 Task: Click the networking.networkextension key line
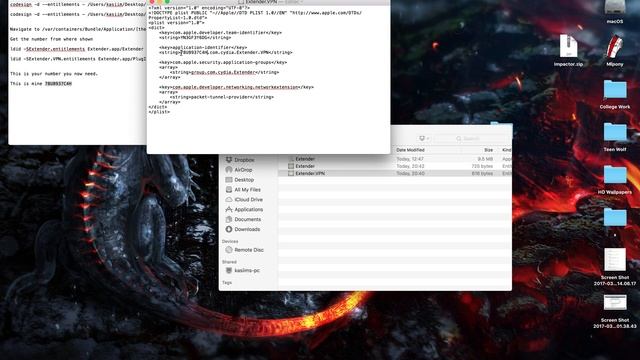(236, 87)
